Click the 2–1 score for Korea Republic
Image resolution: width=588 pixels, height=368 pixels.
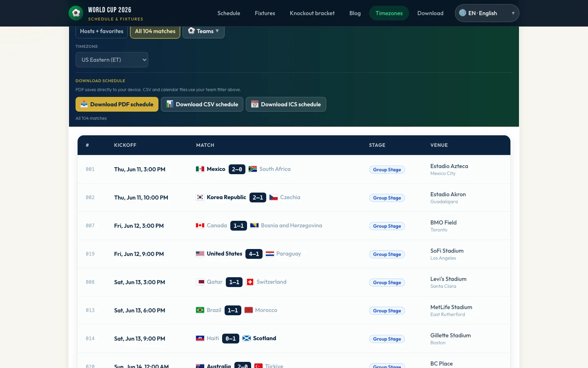pos(258,197)
